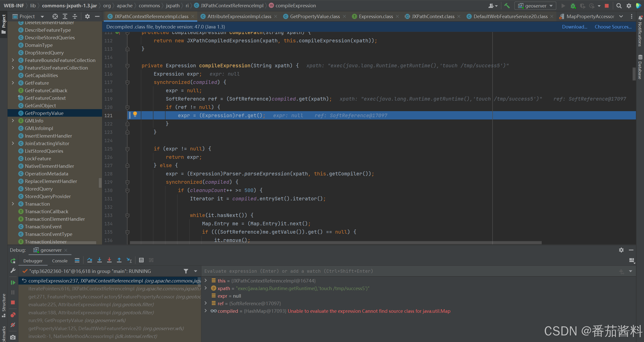This screenshot has height=342, width=644.
Task: Toggle Mute Breakpoints icon
Action: click(13, 325)
